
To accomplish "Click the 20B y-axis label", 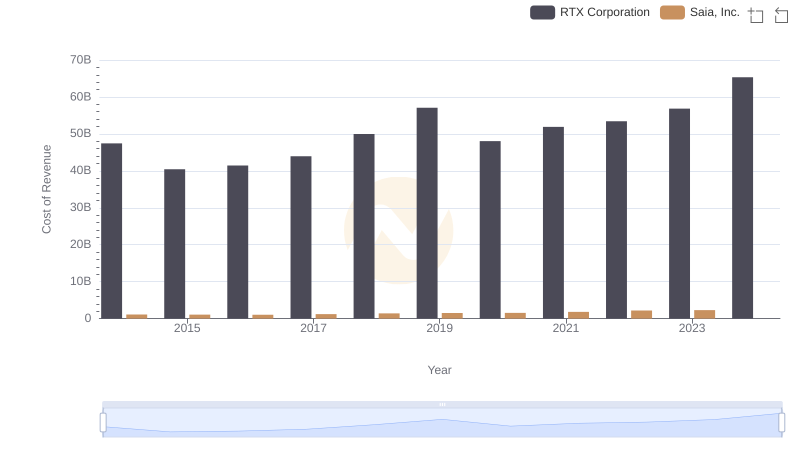I will (x=81, y=244).
